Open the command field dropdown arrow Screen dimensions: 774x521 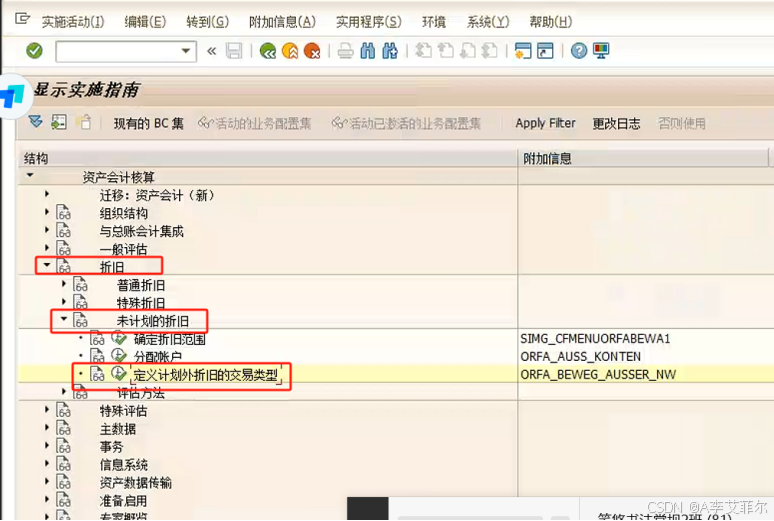coord(186,51)
